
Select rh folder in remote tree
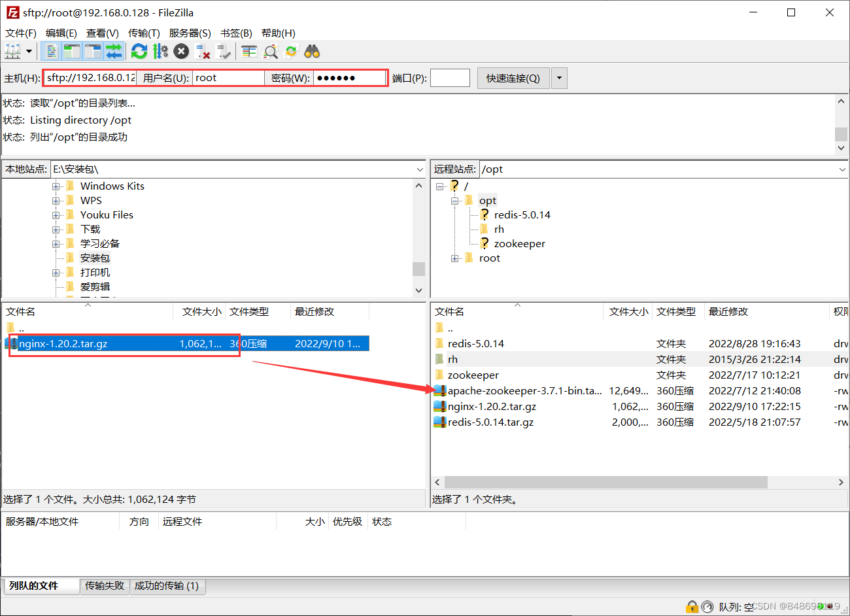499,230
